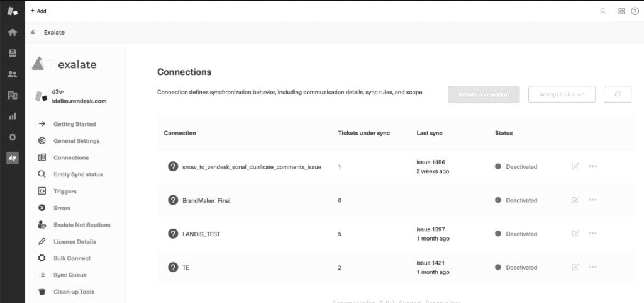
Task: Open more options for BrandMaker_Final connection
Action: 592,200
